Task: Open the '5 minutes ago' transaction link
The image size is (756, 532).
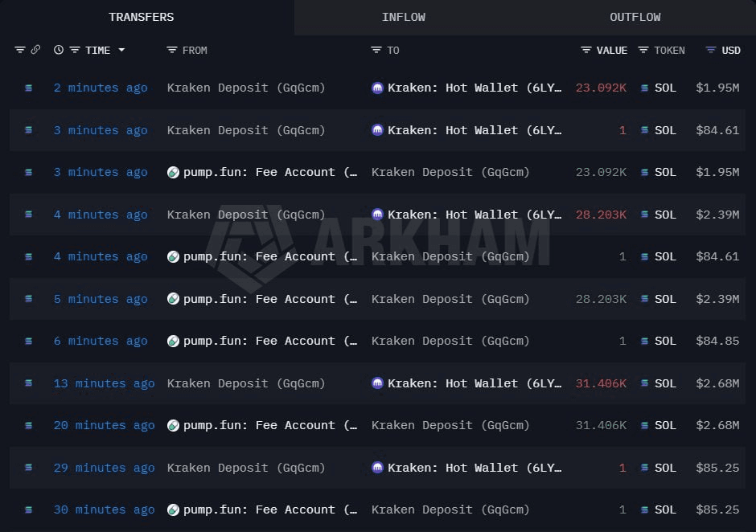Action: 101,299
